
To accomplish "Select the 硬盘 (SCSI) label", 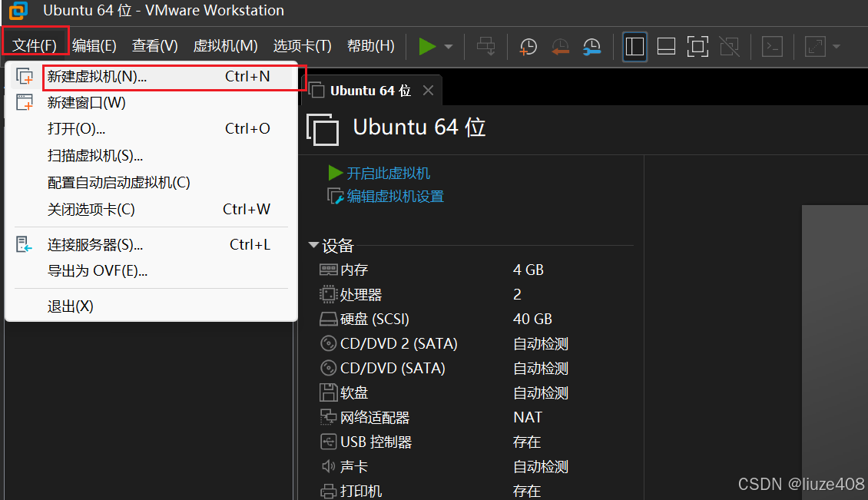I will point(375,319).
